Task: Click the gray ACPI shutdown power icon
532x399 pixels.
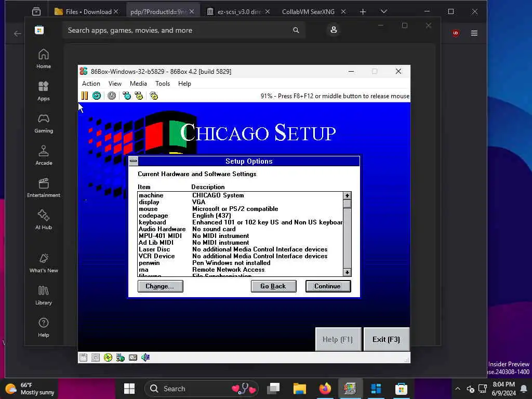Action: [x=112, y=96]
